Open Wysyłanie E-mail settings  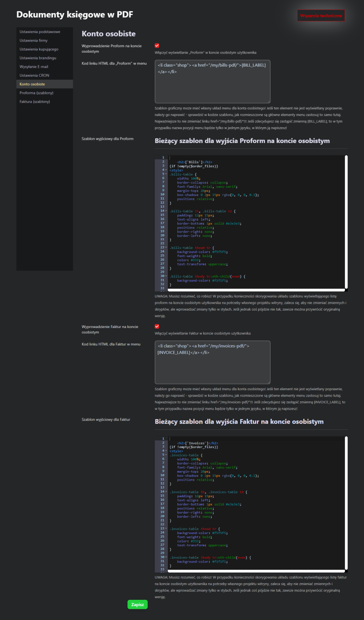point(34,67)
